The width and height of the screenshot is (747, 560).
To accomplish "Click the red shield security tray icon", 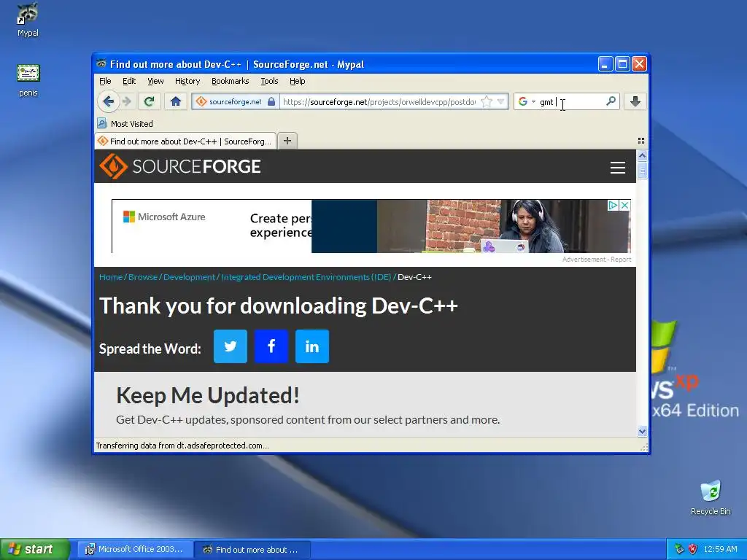I will pos(693,549).
